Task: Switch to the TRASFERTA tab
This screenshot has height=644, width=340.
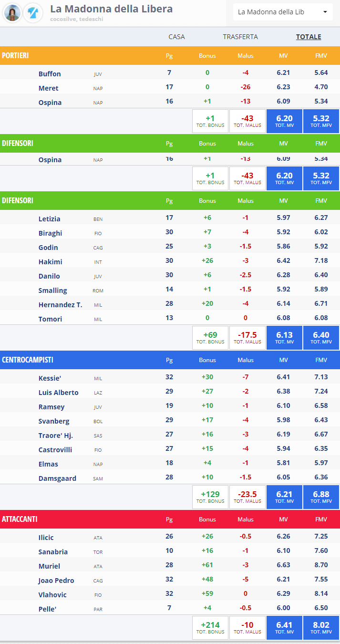Action: 240,37
